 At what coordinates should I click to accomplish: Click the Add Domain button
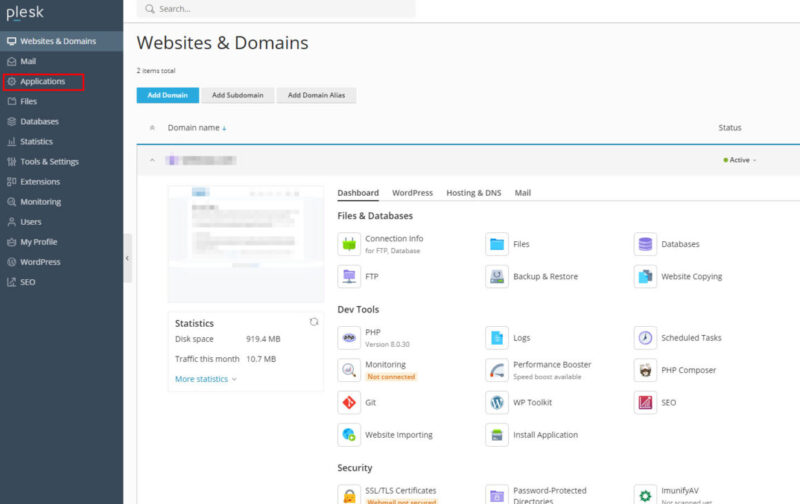pos(166,95)
